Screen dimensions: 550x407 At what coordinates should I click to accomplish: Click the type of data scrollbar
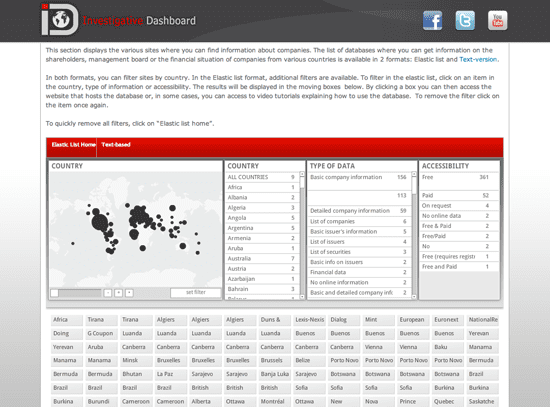[414, 235]
